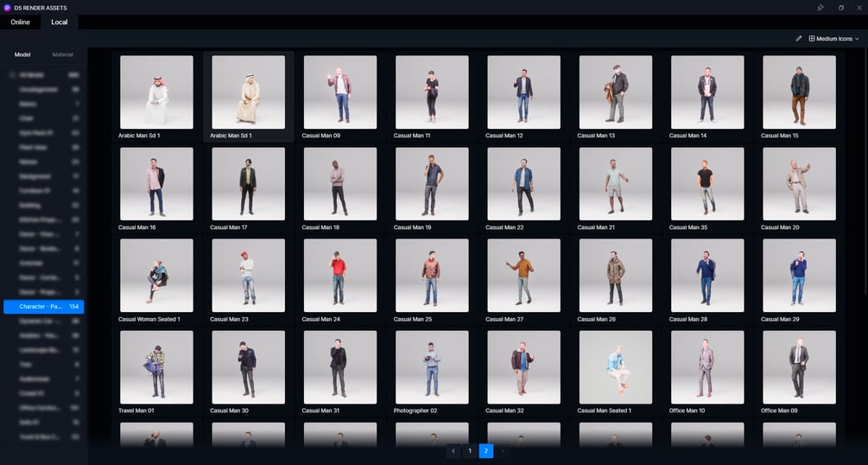Switch to the Local tab
The image size is (868, 465).
(60, 22)
